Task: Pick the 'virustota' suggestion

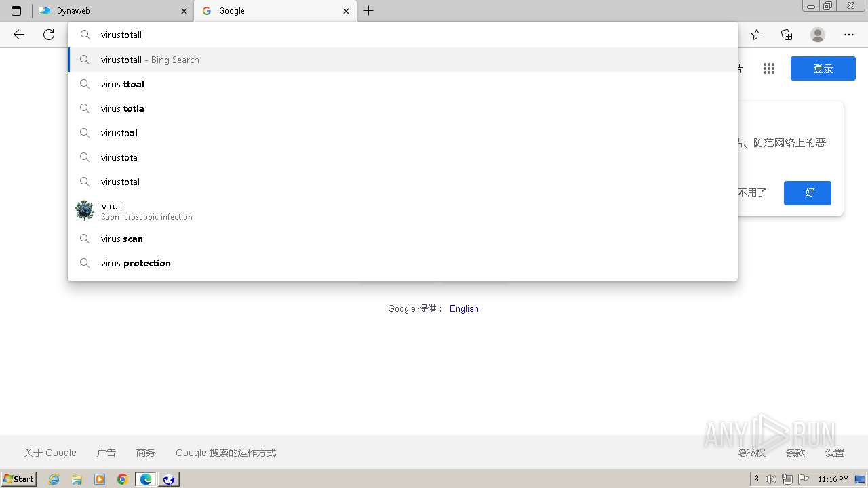Action: tap(403, 157)
